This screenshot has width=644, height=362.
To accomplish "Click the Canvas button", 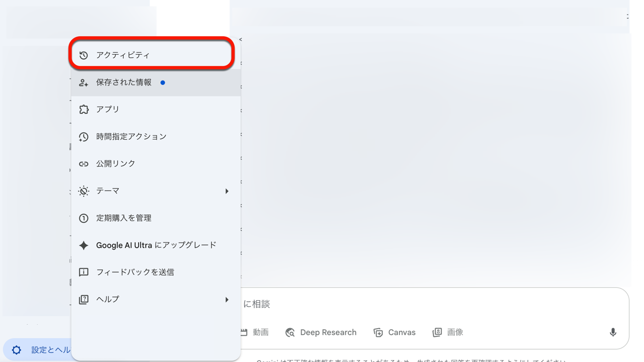I will click(x=395, y=332).
